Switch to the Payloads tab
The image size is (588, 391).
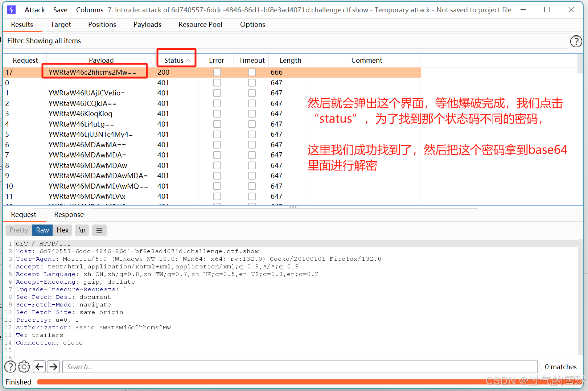click(147, 24)
